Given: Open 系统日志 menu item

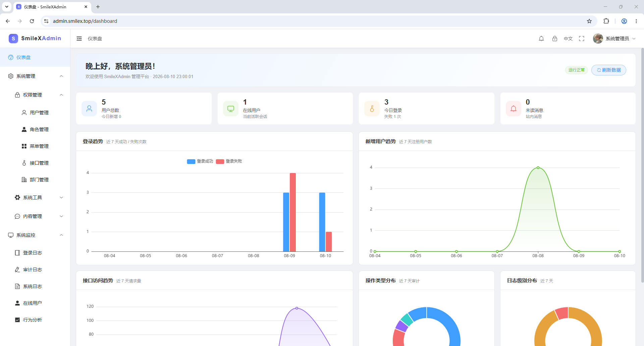Looking at the screenshot, I should 35,286.
